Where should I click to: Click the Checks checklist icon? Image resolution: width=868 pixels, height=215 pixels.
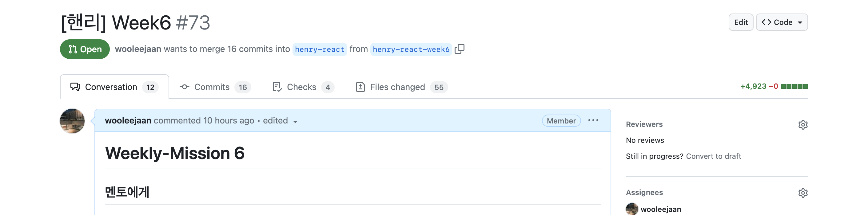(277, 87)
